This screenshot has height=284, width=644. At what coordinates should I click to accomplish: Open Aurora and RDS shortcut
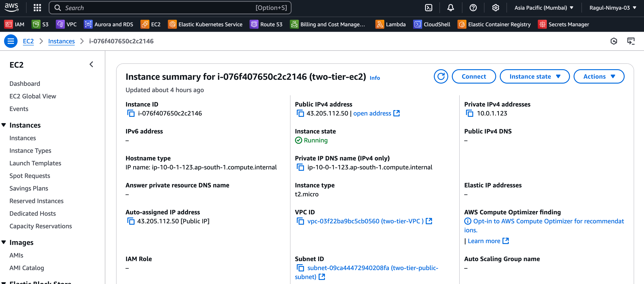coord(108,24)
